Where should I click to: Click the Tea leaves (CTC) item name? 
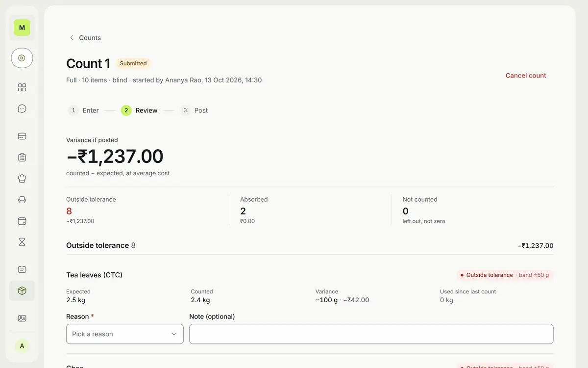coord(95,275)
